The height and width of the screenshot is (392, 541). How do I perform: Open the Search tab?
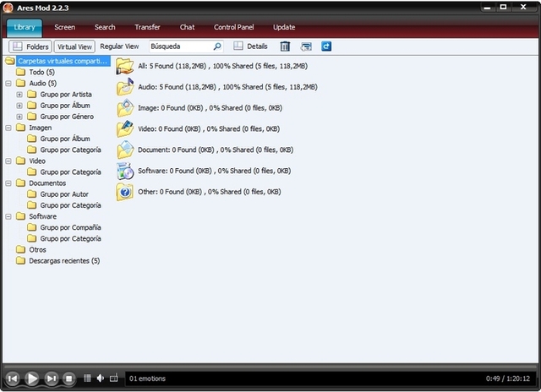(105, 27)
